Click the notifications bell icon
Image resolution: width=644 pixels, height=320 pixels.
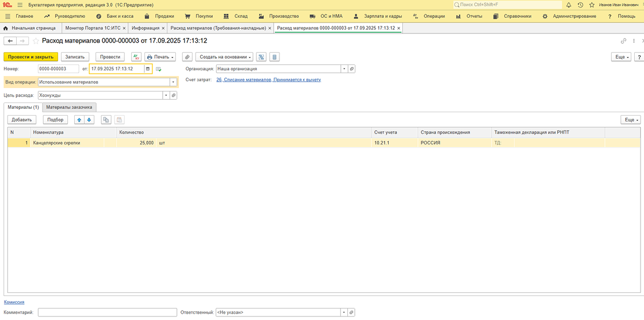(569, 5)
